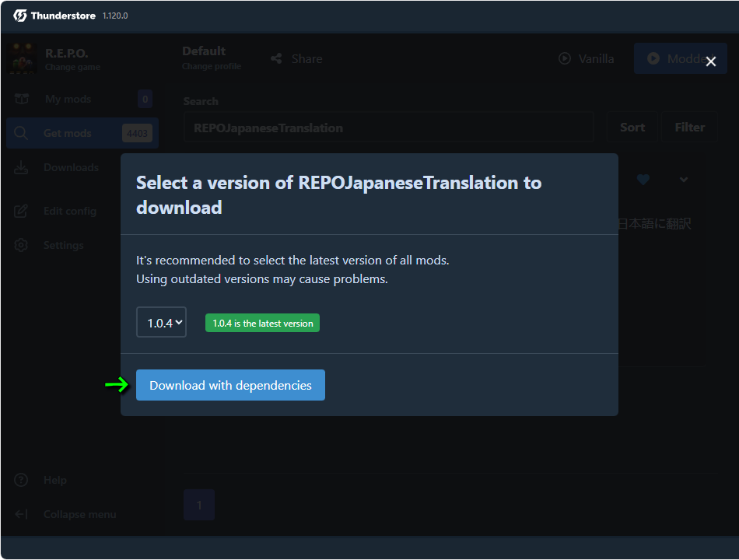Click the Help question mark icon
The image size is (739, 560).
click(21, 480)
